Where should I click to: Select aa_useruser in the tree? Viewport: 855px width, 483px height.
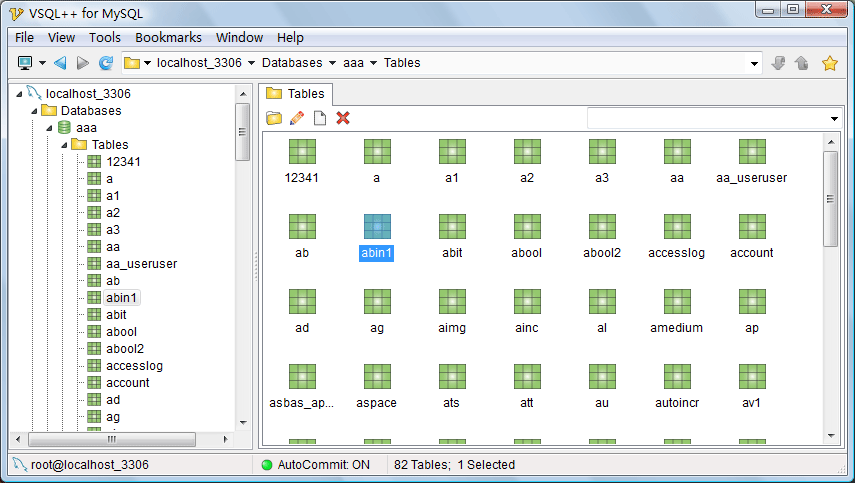pos(141,264)
